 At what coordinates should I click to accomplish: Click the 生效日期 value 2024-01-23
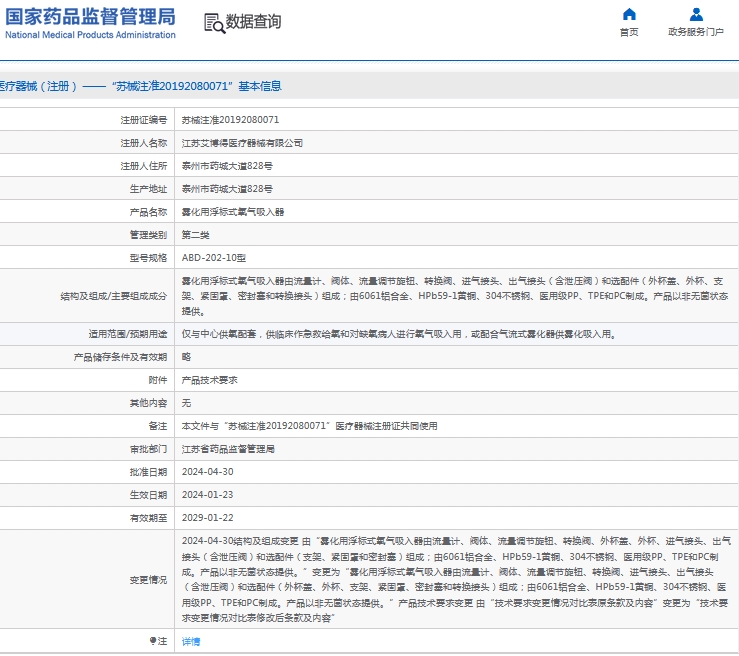point(208,495)
